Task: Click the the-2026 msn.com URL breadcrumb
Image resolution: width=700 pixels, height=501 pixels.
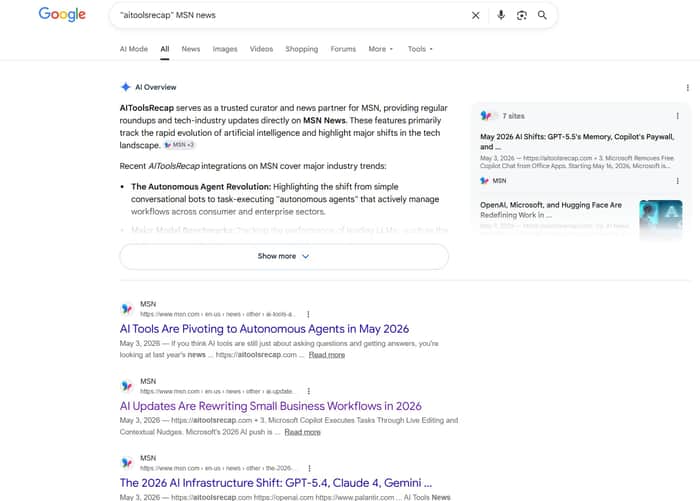Action: point(217,468)
